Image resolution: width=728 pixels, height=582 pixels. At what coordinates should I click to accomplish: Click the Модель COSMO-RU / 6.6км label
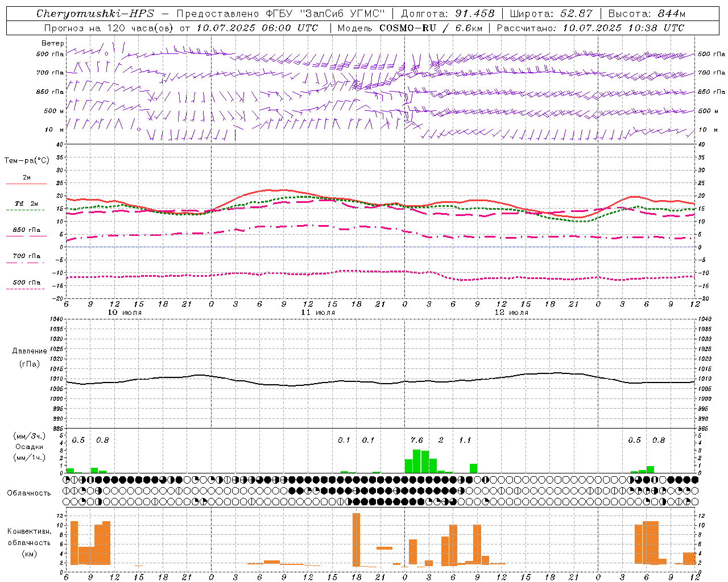410,28
